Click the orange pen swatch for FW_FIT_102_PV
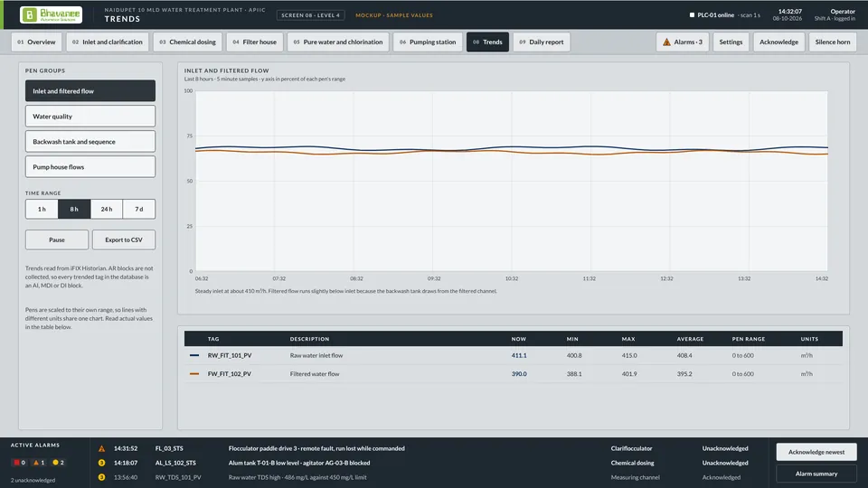The image size is (868, 488). (194, 373)
